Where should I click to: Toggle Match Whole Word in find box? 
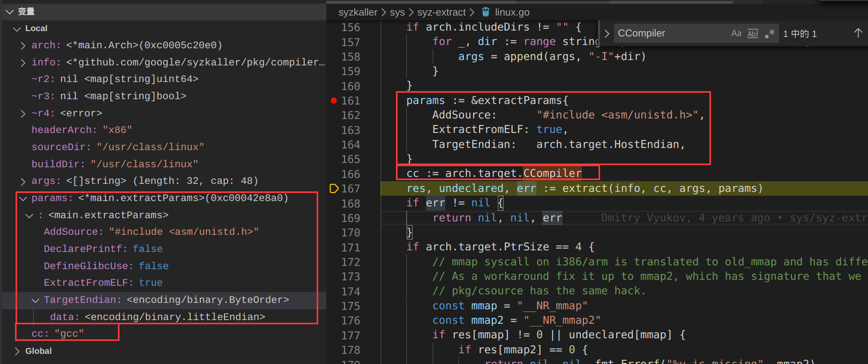[753, 33]
